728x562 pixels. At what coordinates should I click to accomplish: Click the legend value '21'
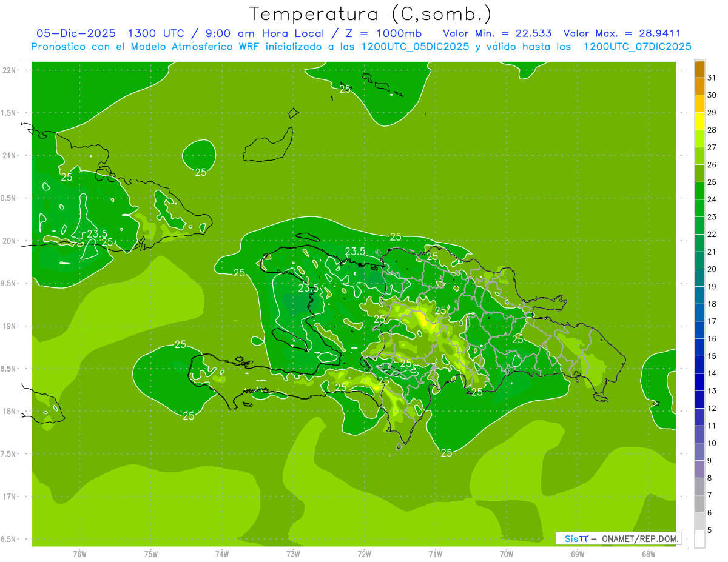click(x=712, y=252)
